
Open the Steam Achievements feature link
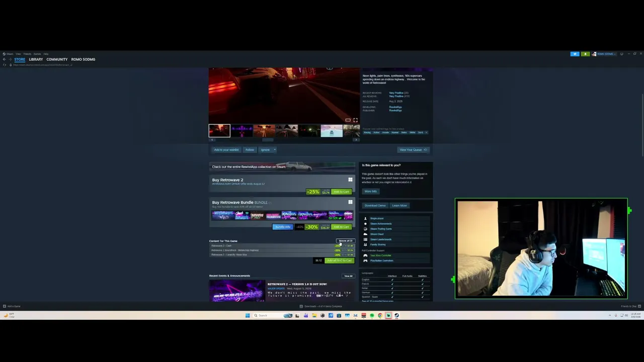pyautogui.click(x=381, y=224)
